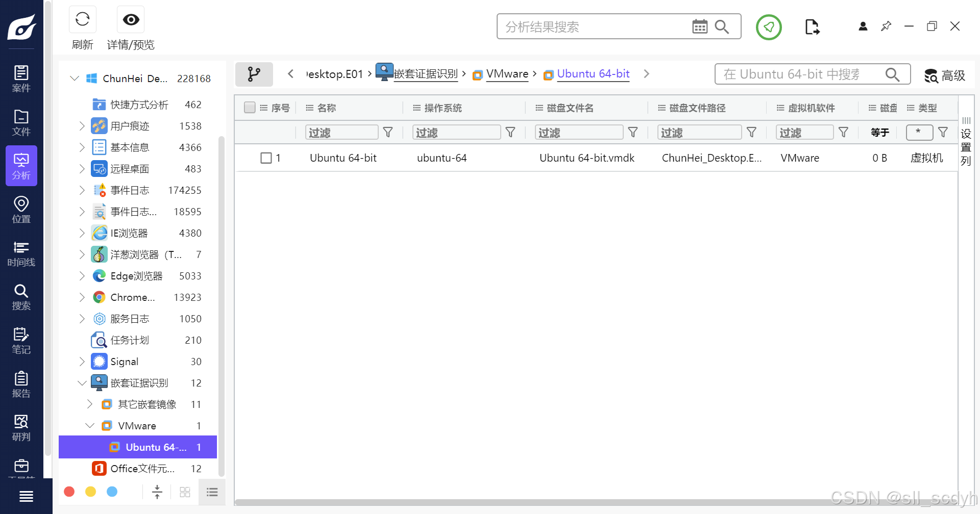Click the branch tree view button
The image size is (980, 514).
(254, 74)
